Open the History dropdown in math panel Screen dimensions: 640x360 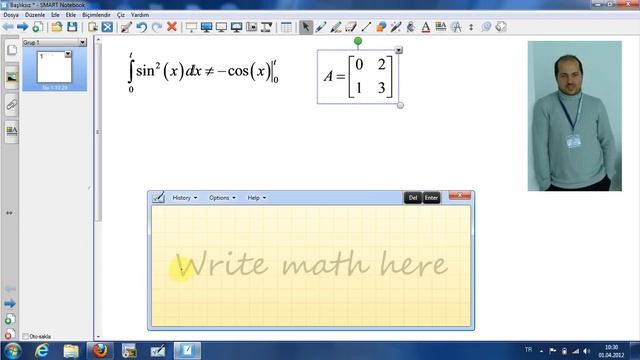pyautogui.click(x=184, y=198)
